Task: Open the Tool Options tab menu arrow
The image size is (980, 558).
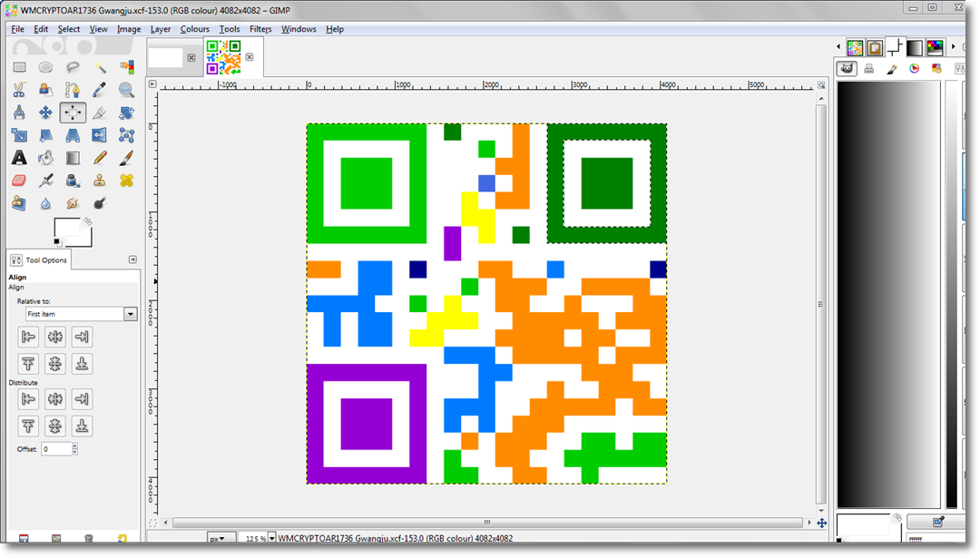Action: (132, 259)
